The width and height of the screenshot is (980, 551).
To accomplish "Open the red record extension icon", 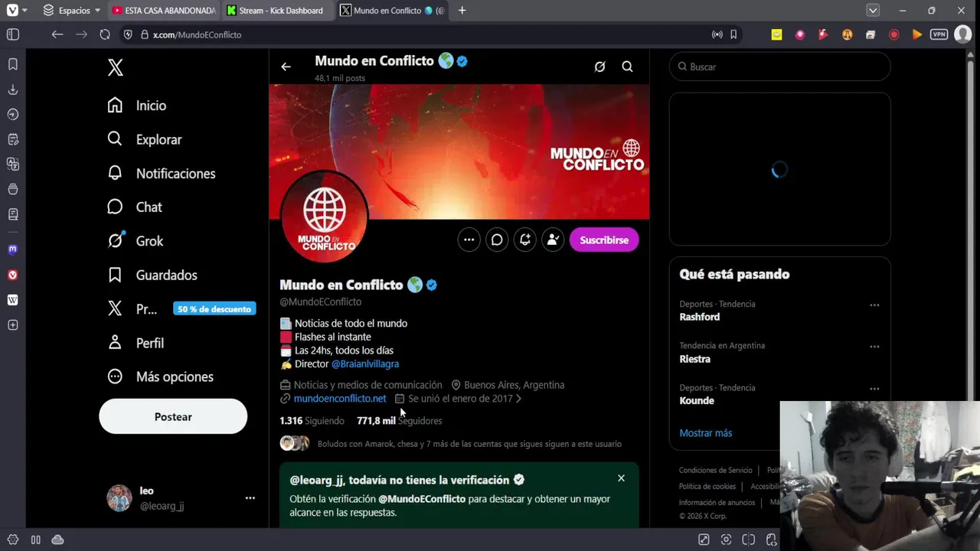I will pos(893,34).
